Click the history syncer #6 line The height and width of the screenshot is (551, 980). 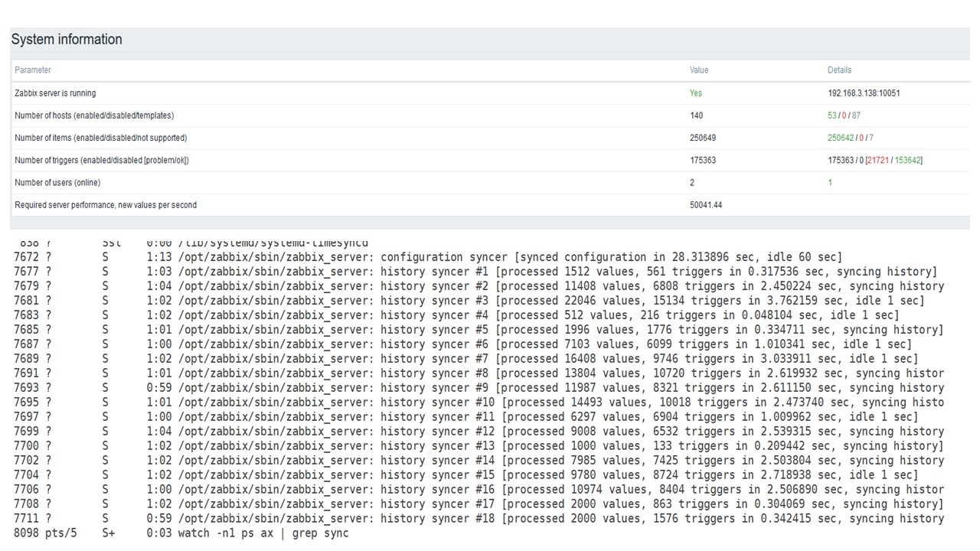click(463, 344)
